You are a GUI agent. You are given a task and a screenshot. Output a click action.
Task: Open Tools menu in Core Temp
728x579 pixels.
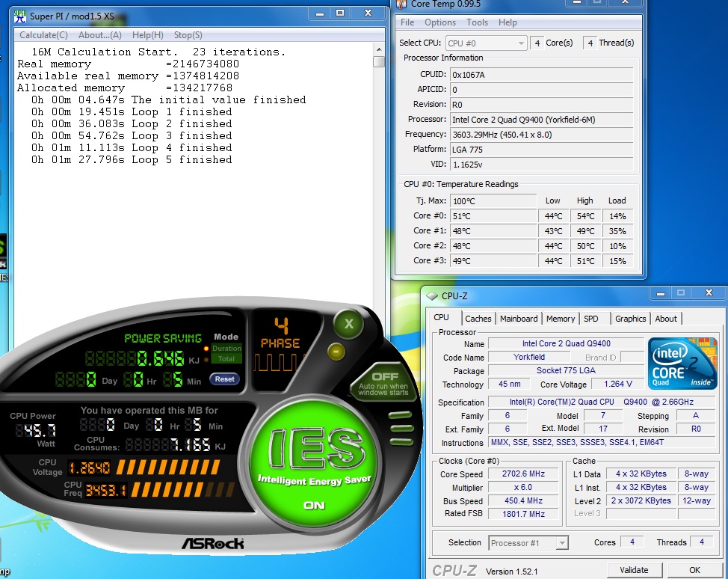coord(478,22)
